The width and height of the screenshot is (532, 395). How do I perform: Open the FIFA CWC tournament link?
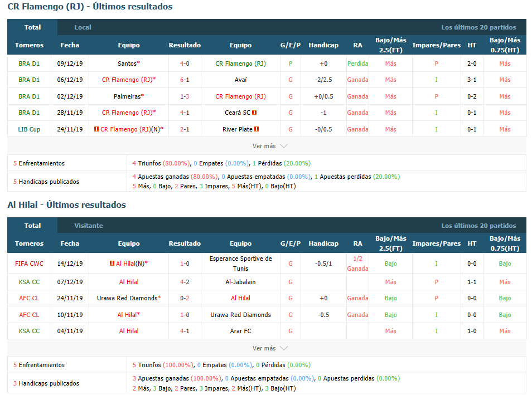pos(29,264)
